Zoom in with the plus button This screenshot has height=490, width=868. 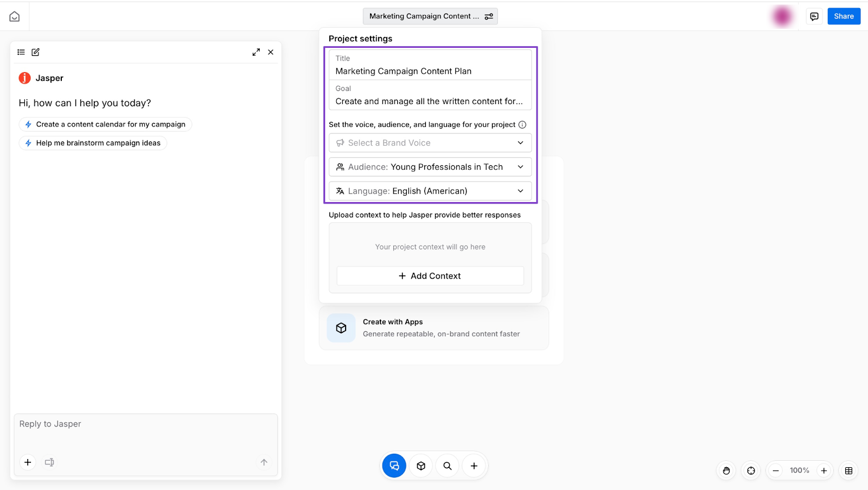(824, 470)
